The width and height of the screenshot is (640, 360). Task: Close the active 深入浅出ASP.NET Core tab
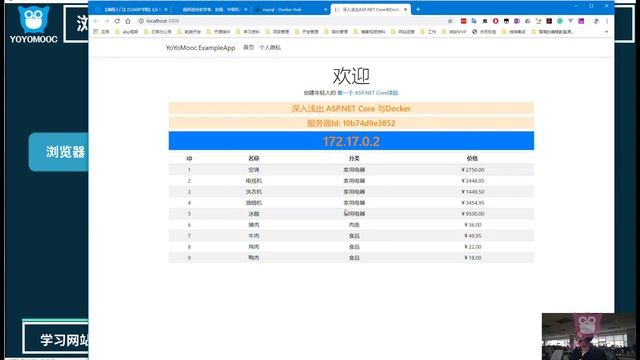click(405, 9)
